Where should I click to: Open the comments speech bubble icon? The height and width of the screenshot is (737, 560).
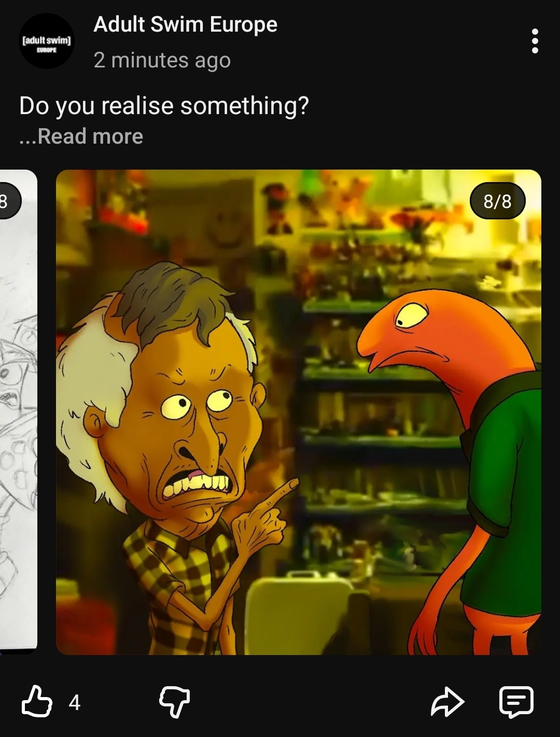click(x=516, y=702)
